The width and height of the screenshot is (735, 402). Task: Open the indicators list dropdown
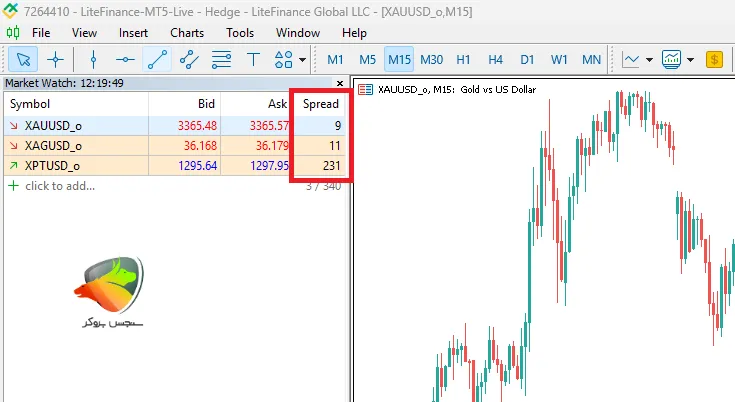point(690,60)
